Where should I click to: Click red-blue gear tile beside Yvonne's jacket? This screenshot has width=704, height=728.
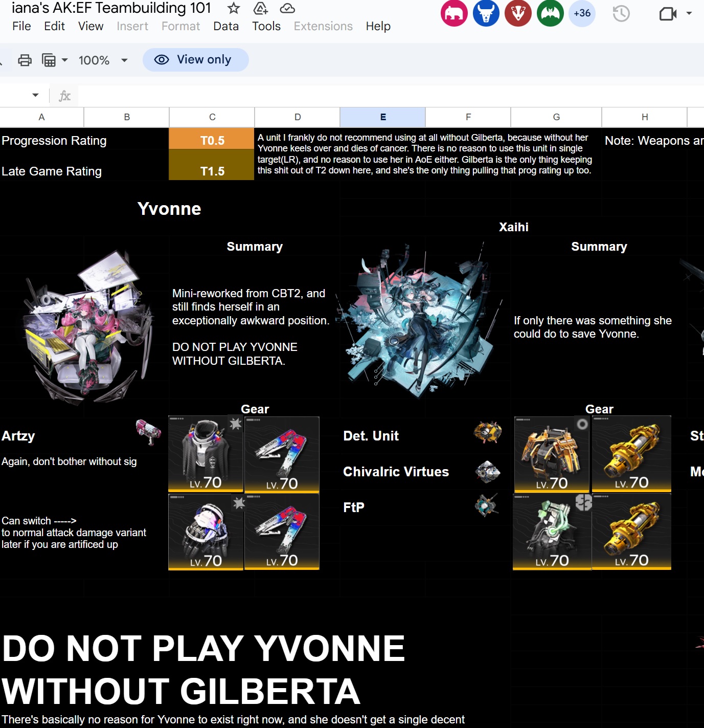[x=282, y=454]
